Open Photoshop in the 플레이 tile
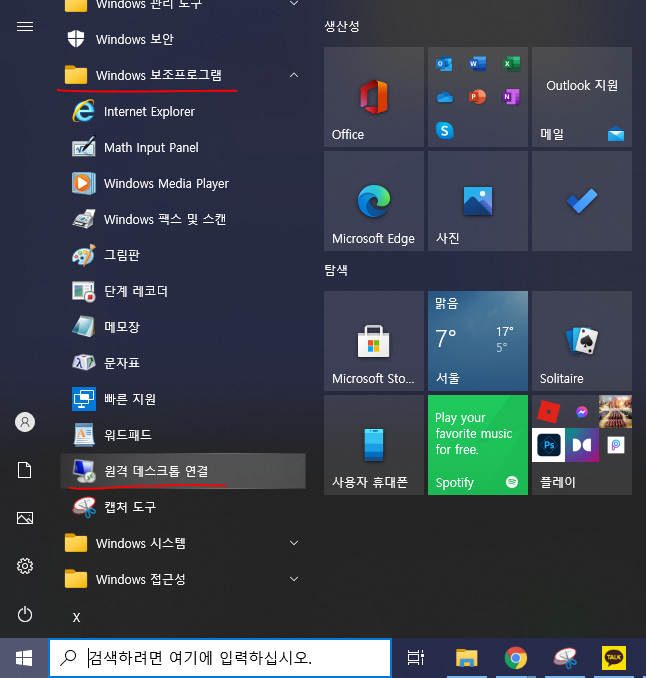Screen dimensions: 646x678 [x=548, y=445]
